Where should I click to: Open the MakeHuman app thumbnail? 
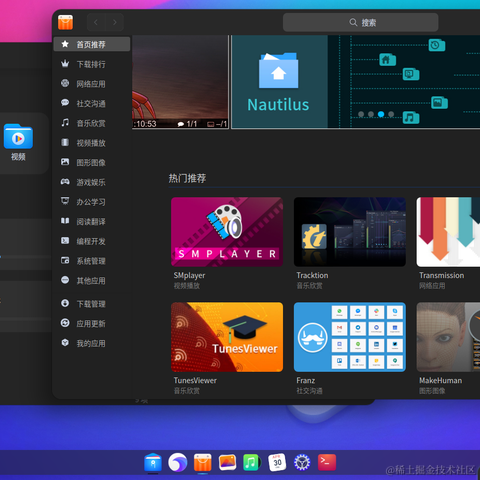448,337
